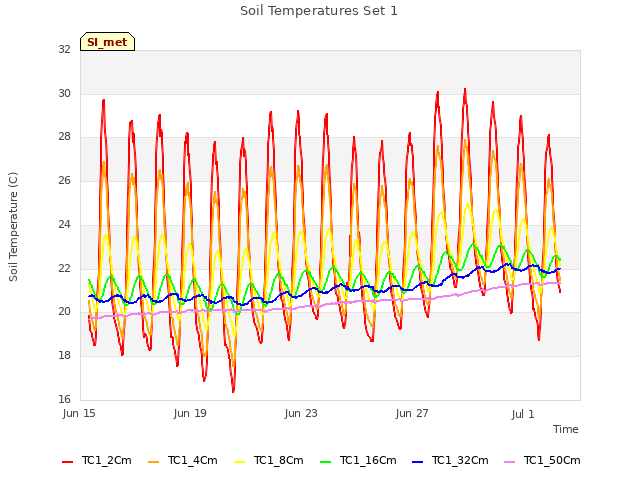Click the 20 y-axis tick label
Viewport: 640px width, 480px height.
tap(64, 311)
